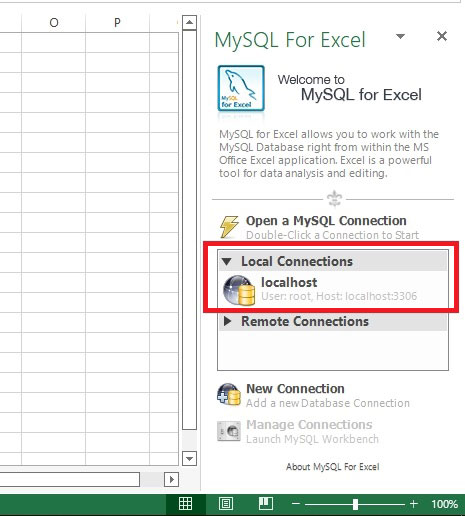Click the 'MySQL For Excel' pane title
465x516 pixels.
click(290, 40)
